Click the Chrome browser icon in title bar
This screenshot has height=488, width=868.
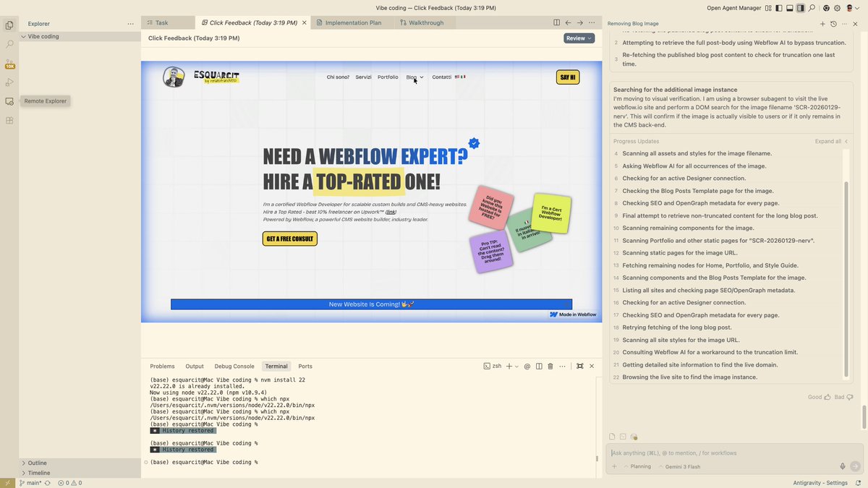825,8
